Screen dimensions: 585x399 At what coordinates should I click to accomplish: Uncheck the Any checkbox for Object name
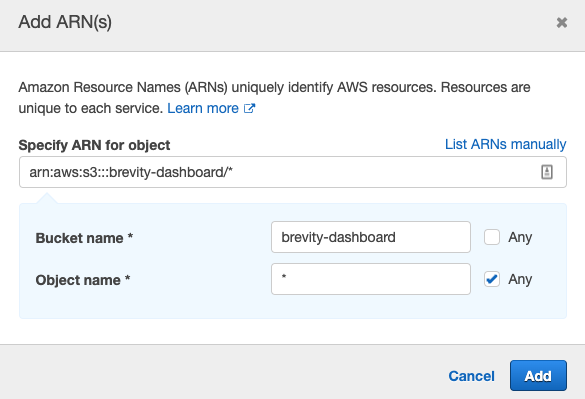(492, 279)
